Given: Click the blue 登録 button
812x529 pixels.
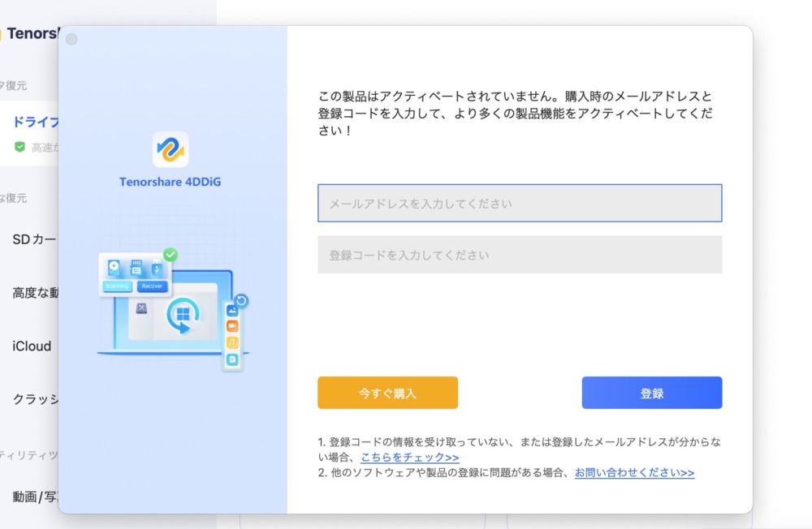Looking at the screenshot, I should (x=651, y=393).
